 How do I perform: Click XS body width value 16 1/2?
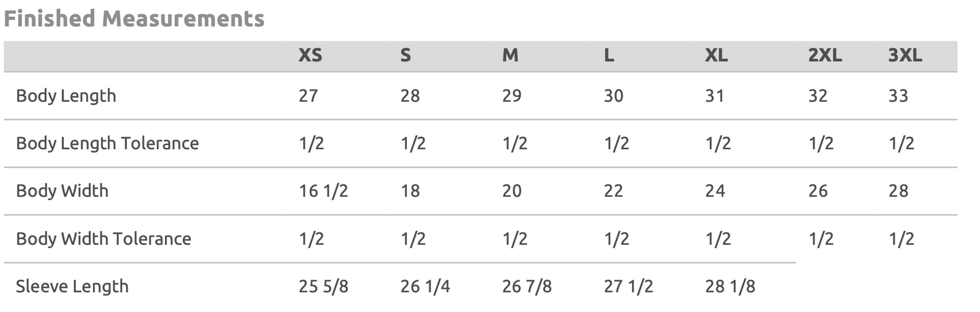(323, 191)
